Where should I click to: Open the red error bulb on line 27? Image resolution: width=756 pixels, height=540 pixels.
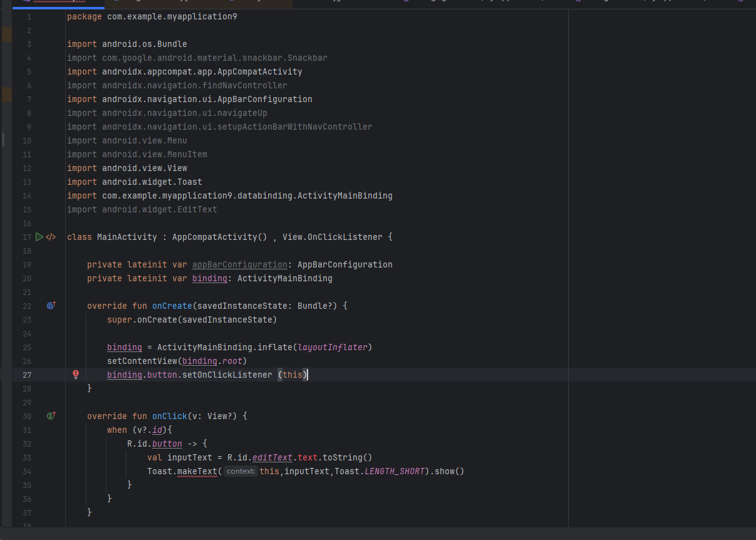[76, 375]
